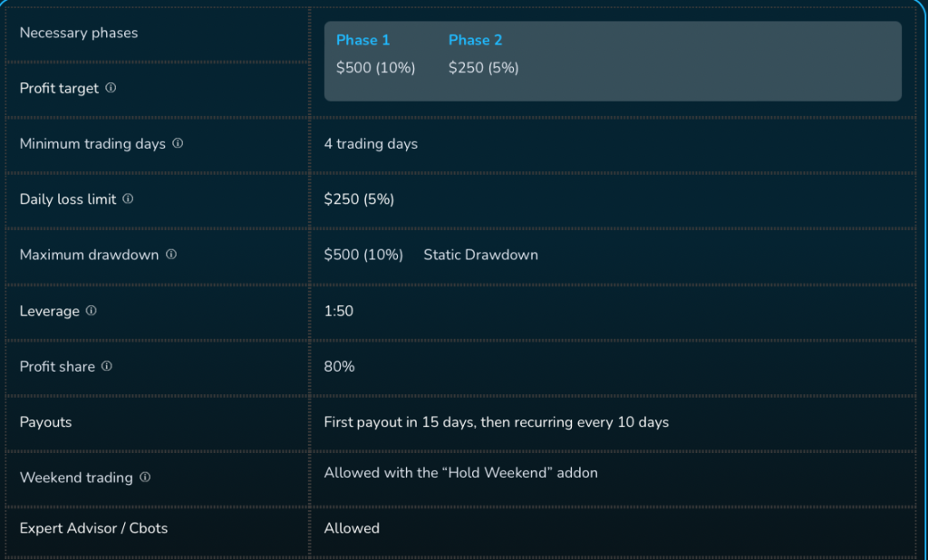Click the Payouts row label
Screen dimensions: 928x560
pos(45,422)
